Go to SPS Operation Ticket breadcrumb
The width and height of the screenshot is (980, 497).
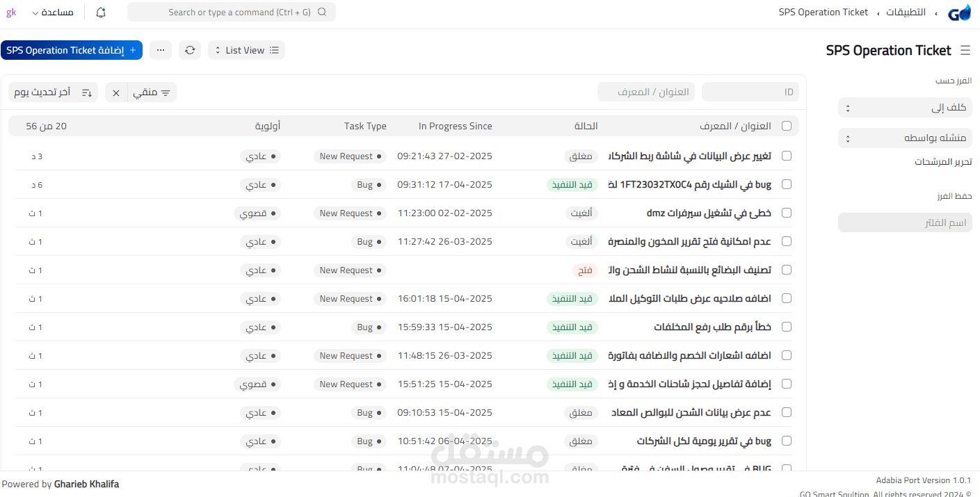(824, 13)
